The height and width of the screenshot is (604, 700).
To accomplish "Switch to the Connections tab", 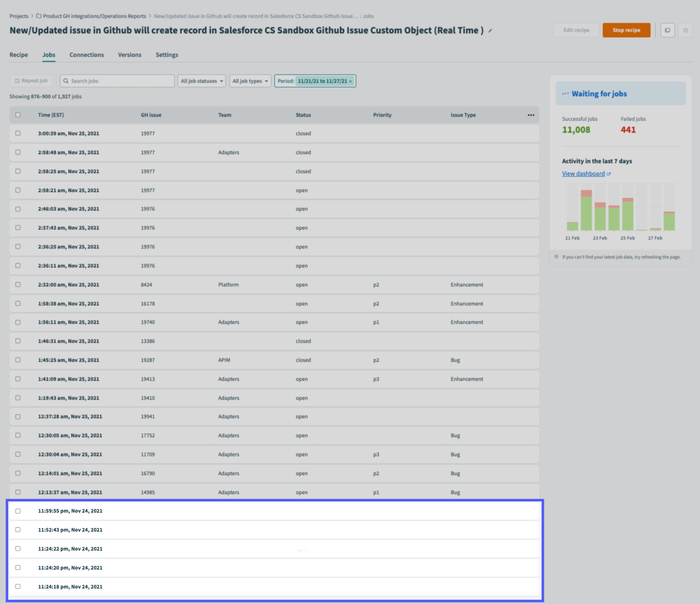I will click(x=86, y=55).
